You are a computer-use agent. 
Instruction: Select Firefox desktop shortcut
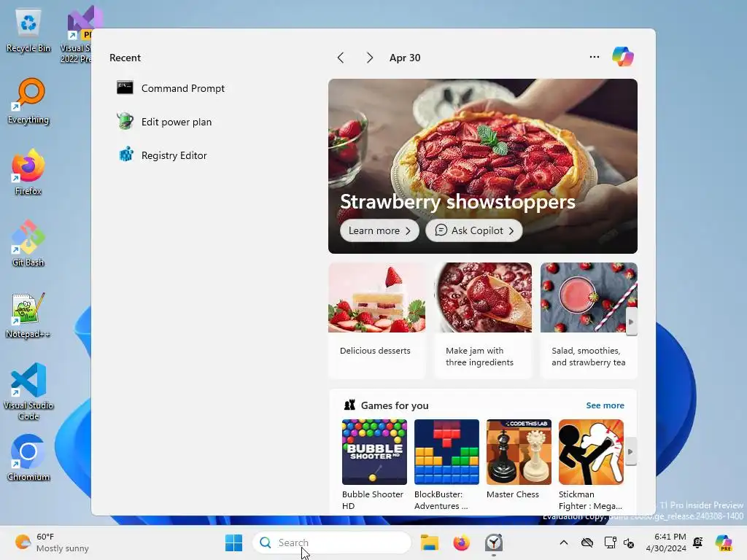(x=28, y=172)
